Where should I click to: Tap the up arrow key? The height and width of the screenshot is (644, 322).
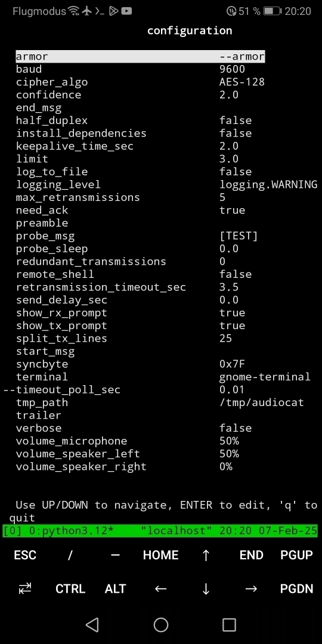tap(206, 555)
